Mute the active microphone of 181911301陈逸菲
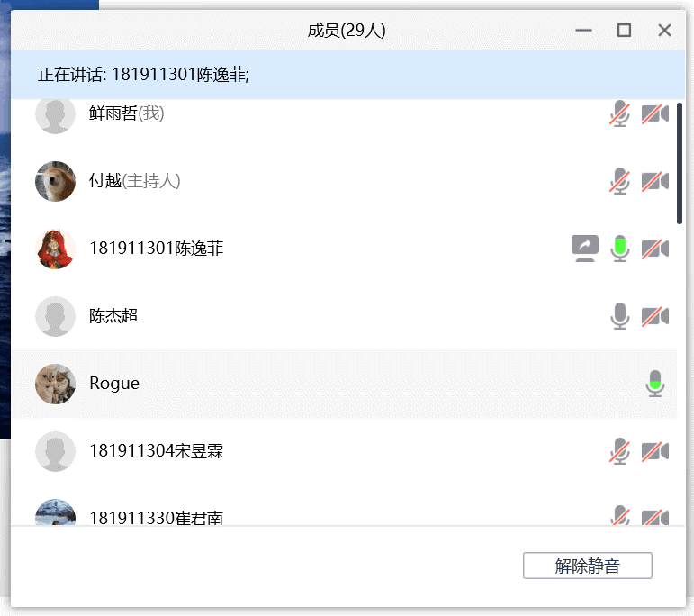The image size is (694, 616). (619, 248)
